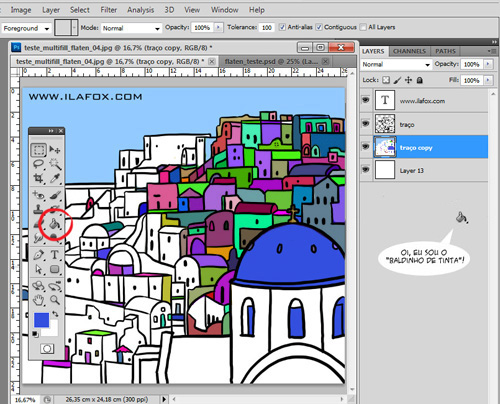This screenshot has width=500, height=404.
Task: Close the teste_multifill_flaten_04.jpg document tab
Action: tap(212, 61)
